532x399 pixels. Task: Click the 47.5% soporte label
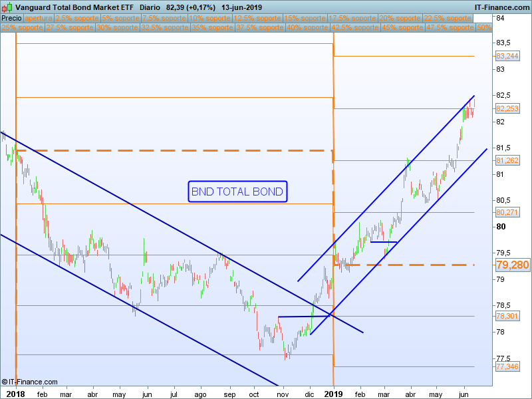pyautogui.click(x=450, y=27)
